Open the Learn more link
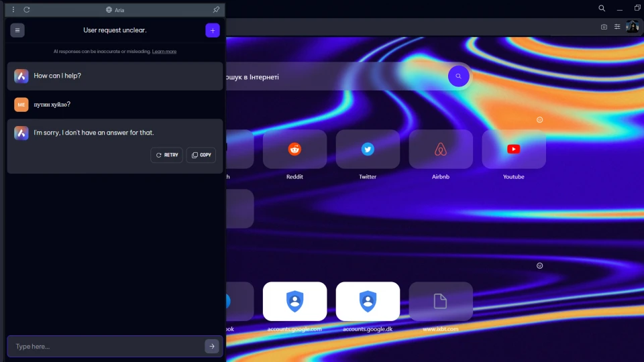This screenshot has height=362, width=644. tap(164, 52)
